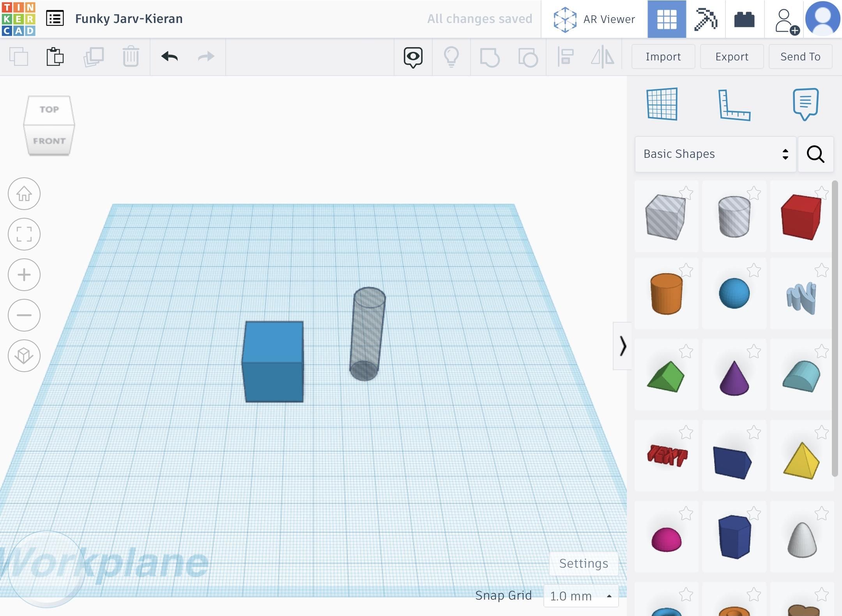Screen dimensions: 842x616
Task: Open the Delete (trash) icon
Action: tap(131, 56)
